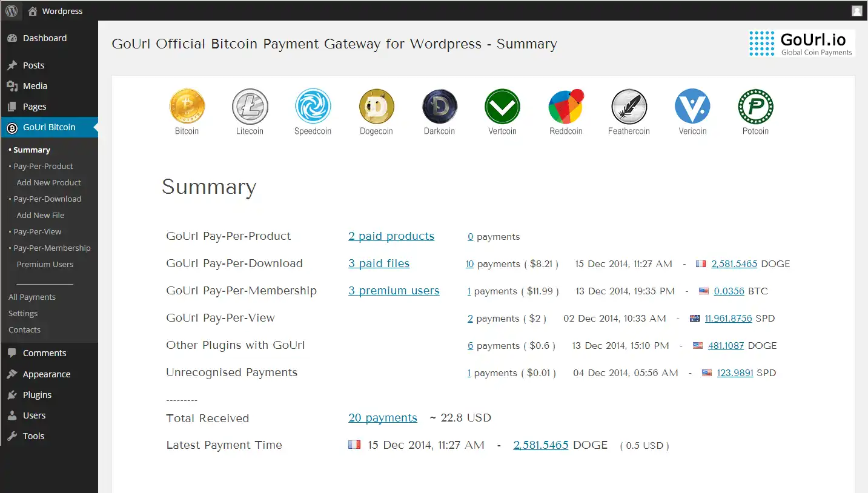
Task: Open the 11,961.8756 SPD amount link
Action: [728, 319]
